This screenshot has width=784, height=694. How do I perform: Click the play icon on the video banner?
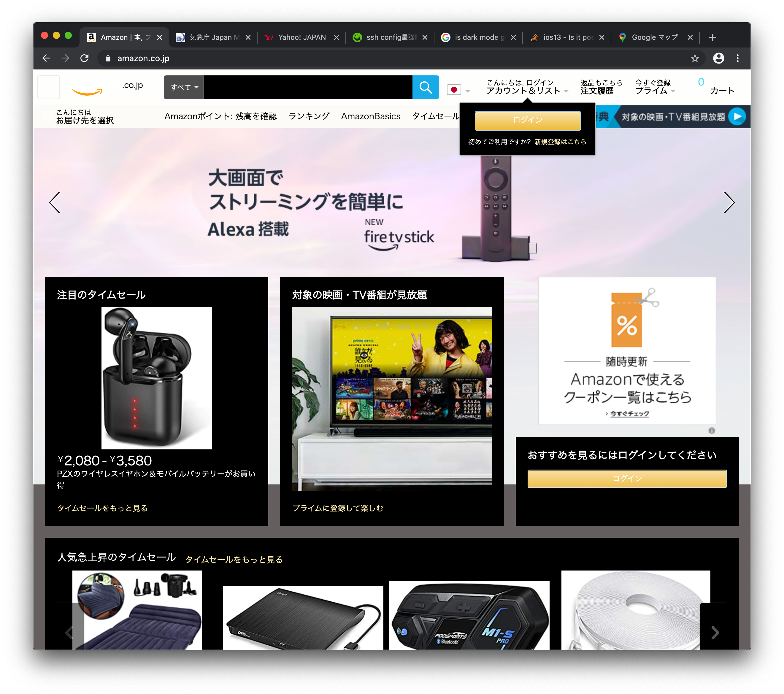pos(737,117)
